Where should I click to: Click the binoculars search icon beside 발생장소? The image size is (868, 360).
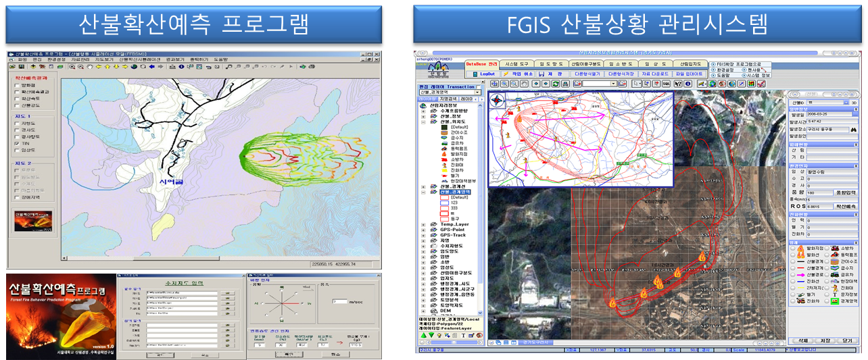tap(854, 129)
